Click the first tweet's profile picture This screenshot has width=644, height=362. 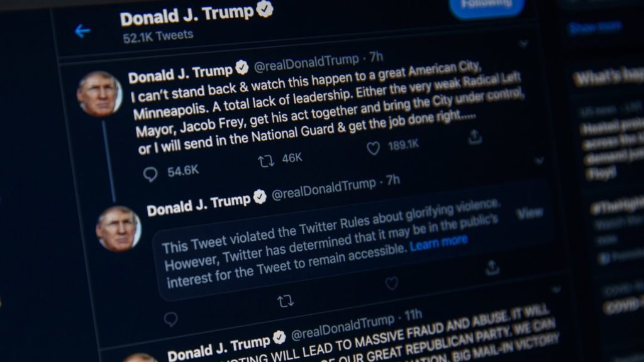coord(99,94)
